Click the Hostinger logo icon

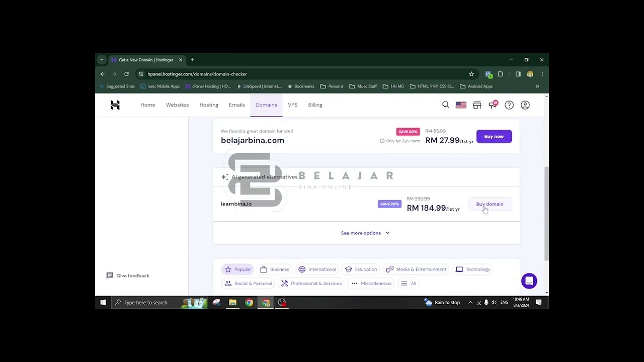pos(115,105)
